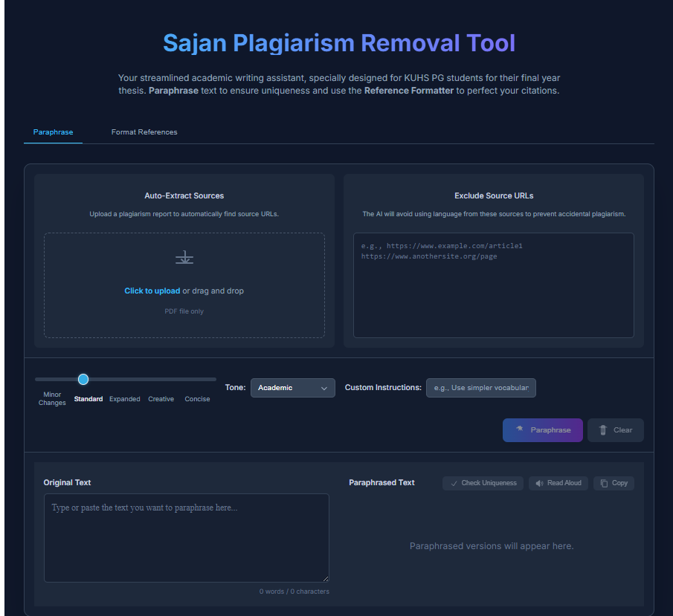The width and height of the screenshot is (673, 616).
Task: Select the Paraphrase tab
Action: click(x=52, y=132)
